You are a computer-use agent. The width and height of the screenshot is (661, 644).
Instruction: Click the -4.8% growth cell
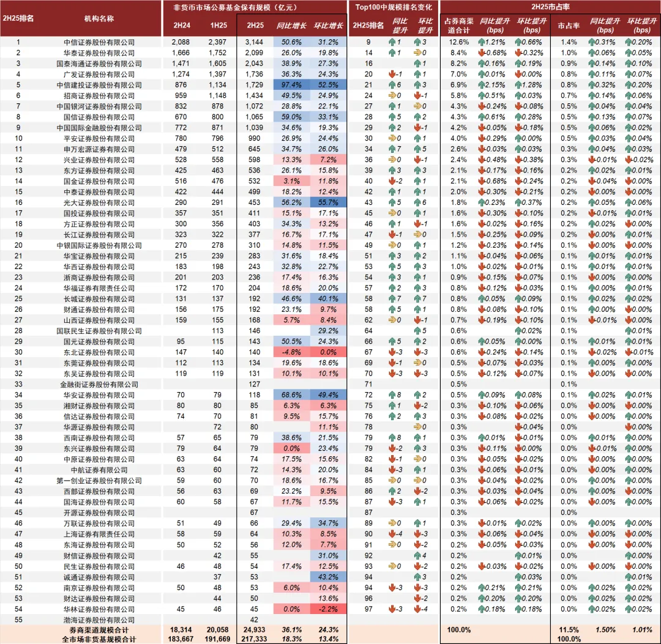click(291, 352)
